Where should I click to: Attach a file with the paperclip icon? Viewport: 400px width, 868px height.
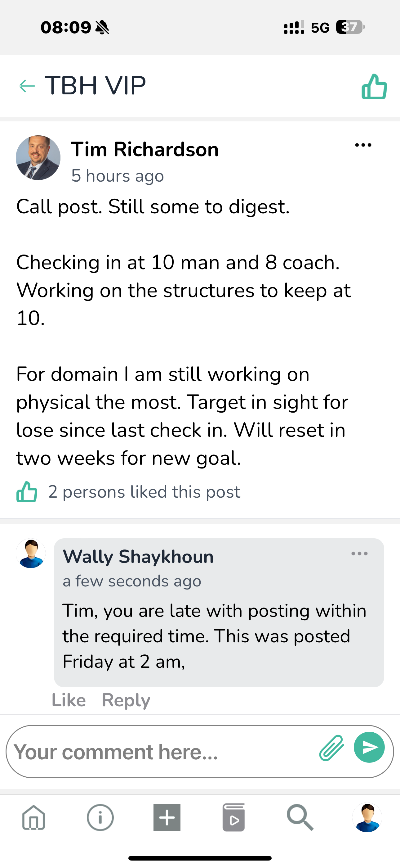click(x=331, y=748)
